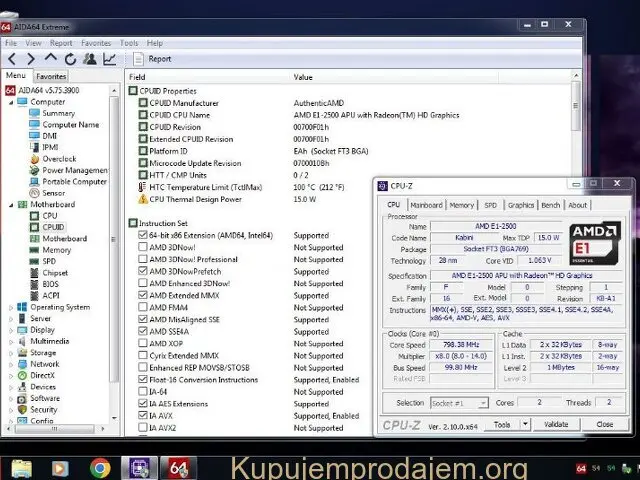This screenshot has height=480, width=640.
Task: Select the Sensor item icon in tree
Action: tap(35, 193)
